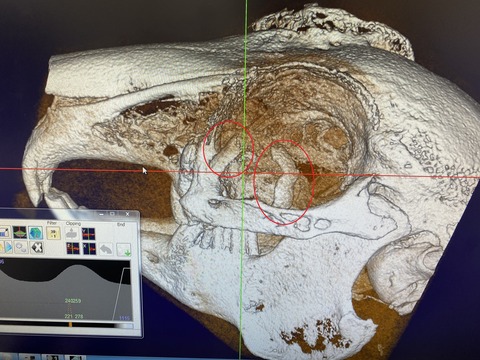Click the gradient end of the threshold bar

(x=123, y=326)
